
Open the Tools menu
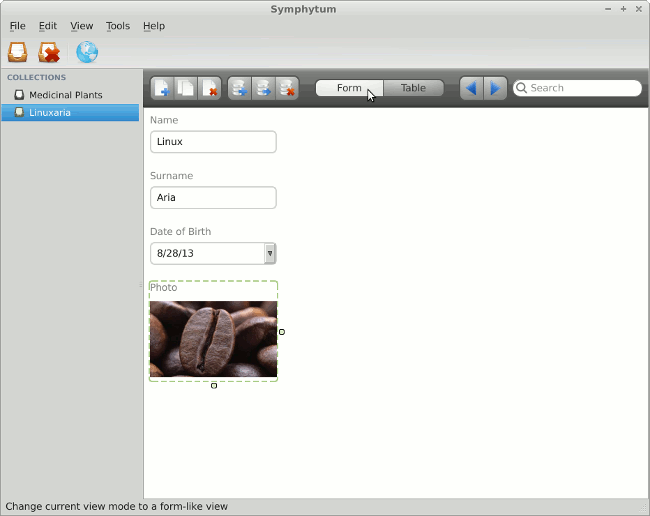coord(118,26)
